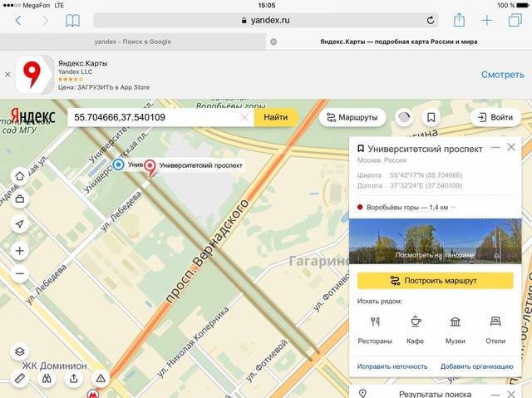
Task: Open panoramas binoculars tool
Action: coord(47,378)
